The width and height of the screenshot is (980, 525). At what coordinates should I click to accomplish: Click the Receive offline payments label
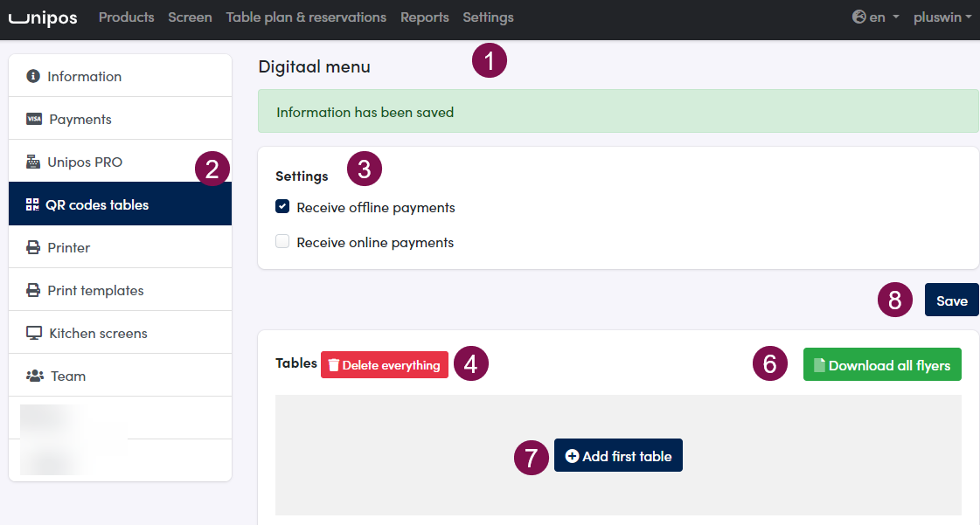click(x=376, y=207)
